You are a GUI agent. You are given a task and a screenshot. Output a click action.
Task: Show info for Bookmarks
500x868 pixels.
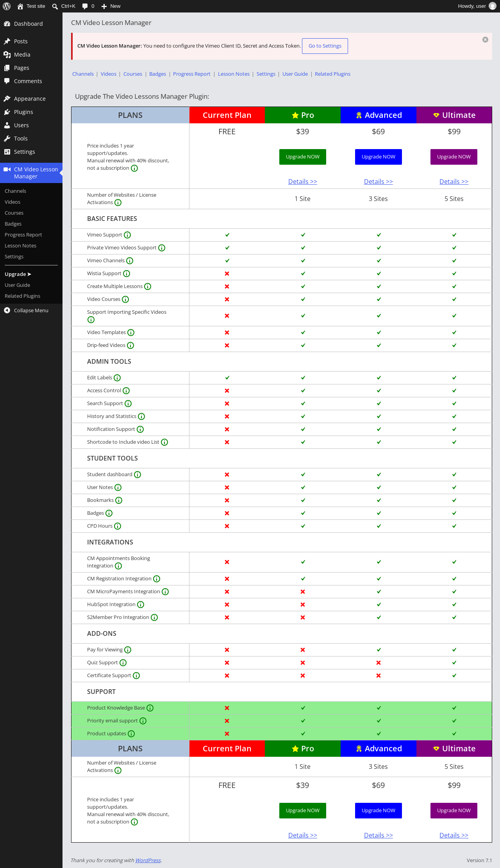pyautogui.click(x=119, y=500)
